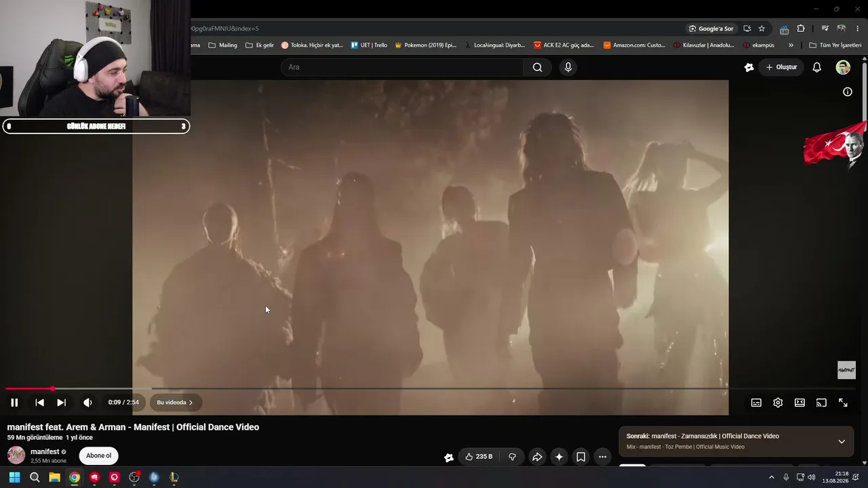The image size is (868, 488).
Task: Open the video info card icon
Action: click(x=847, y=91)
